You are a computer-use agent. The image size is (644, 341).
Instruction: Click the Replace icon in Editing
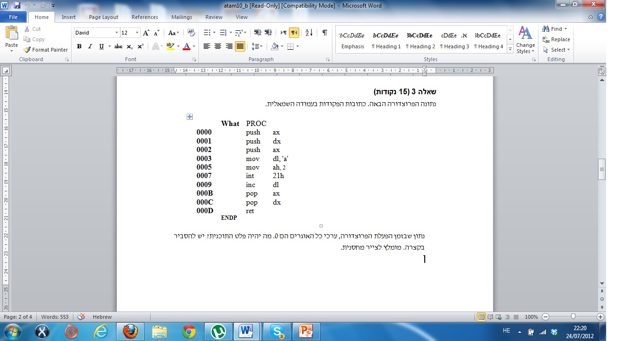pyautogui.click(x=556, y=39)
